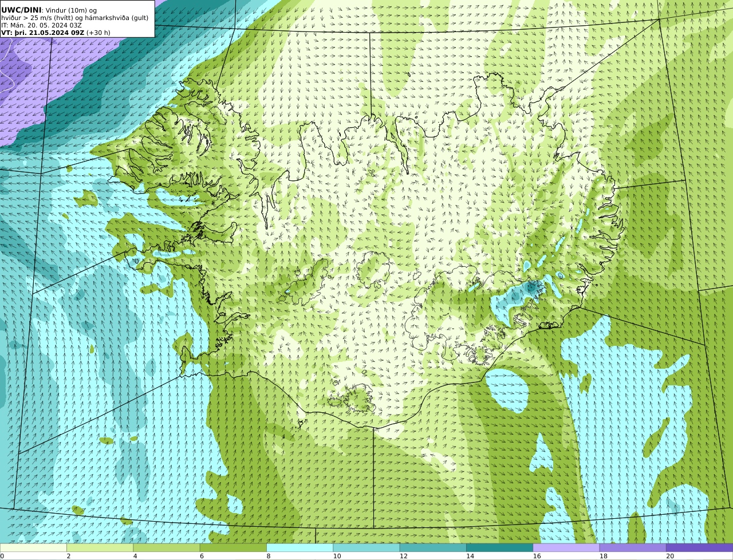Click the legend tick label "16"

[x=537, y=556]
